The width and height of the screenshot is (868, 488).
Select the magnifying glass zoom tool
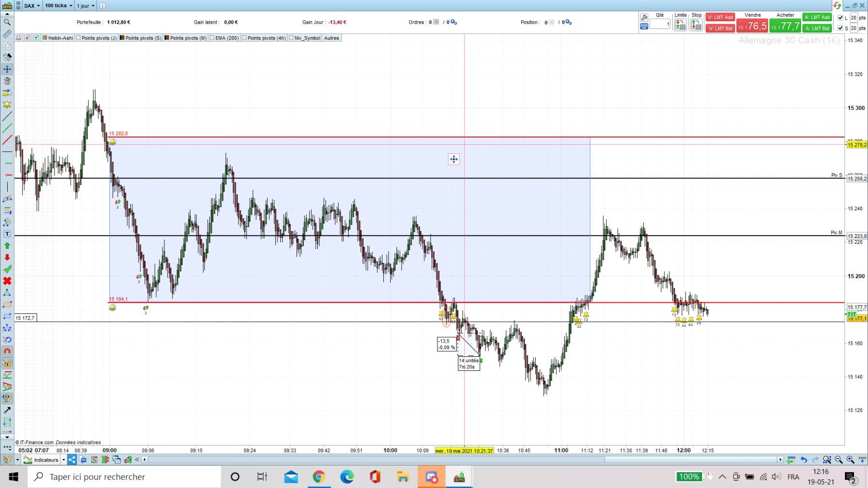pyautogui.click(x=7, y=22)
